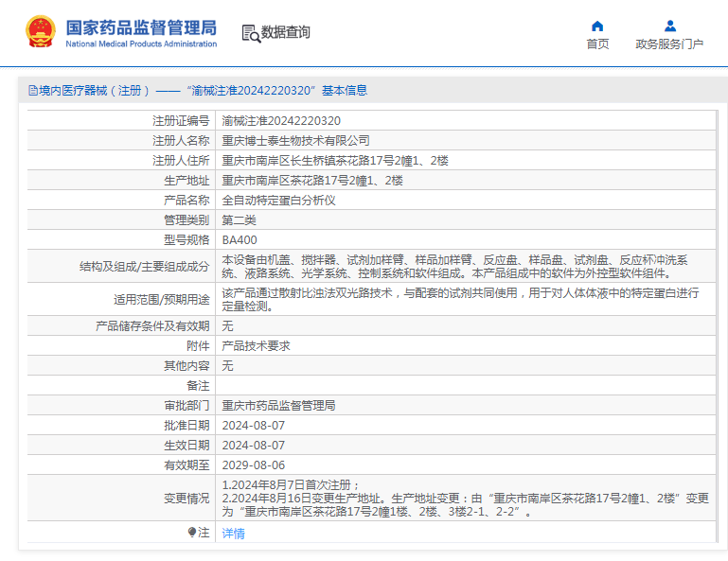Select registration number 渝械注准20242220320 in table

click(x=281, y=121)
